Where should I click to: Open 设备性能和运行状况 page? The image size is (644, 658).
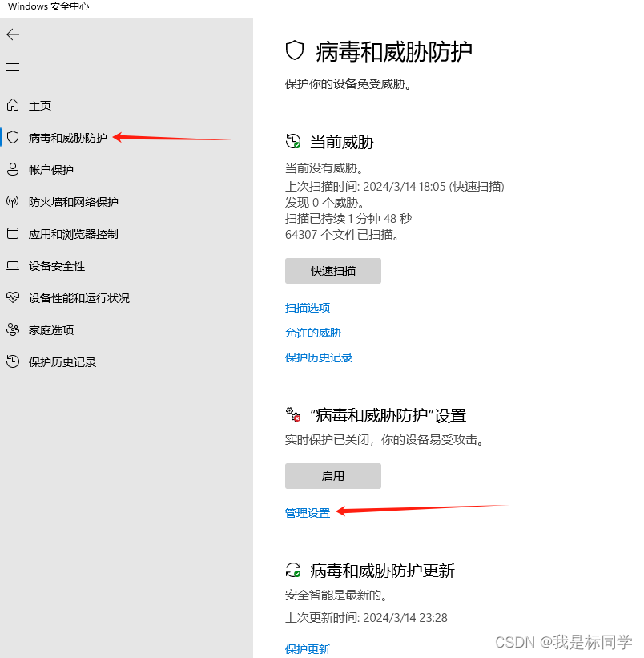[x=78, y=298]
